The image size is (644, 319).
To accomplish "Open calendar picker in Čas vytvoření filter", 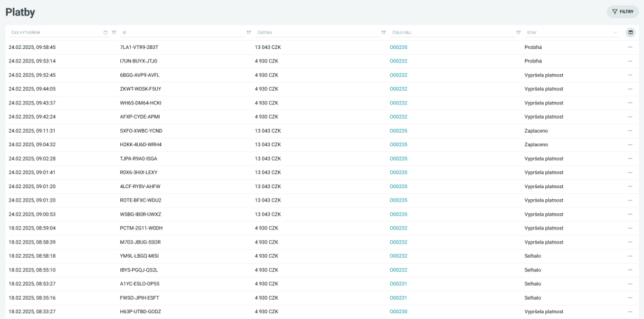I will click(106, 32).
